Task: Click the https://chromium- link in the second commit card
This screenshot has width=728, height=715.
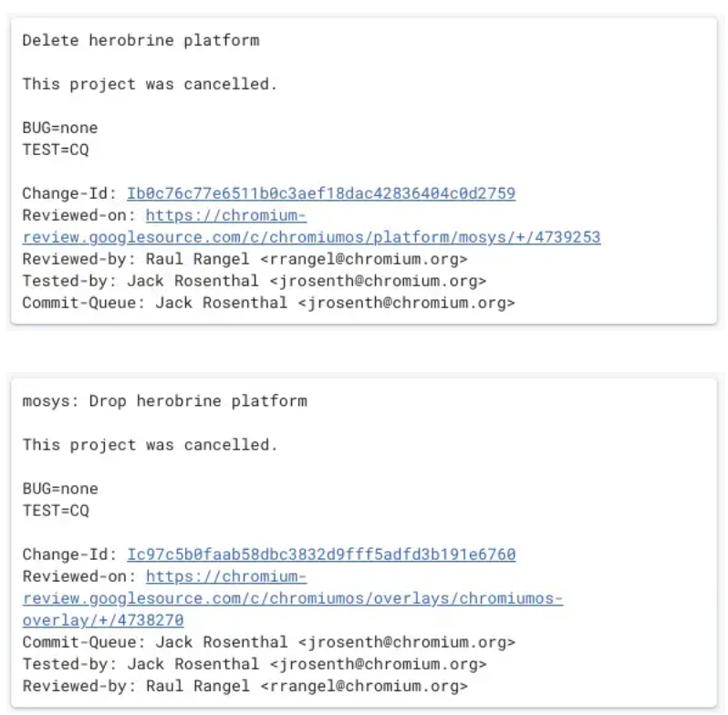Action: [x=226, y=576]
